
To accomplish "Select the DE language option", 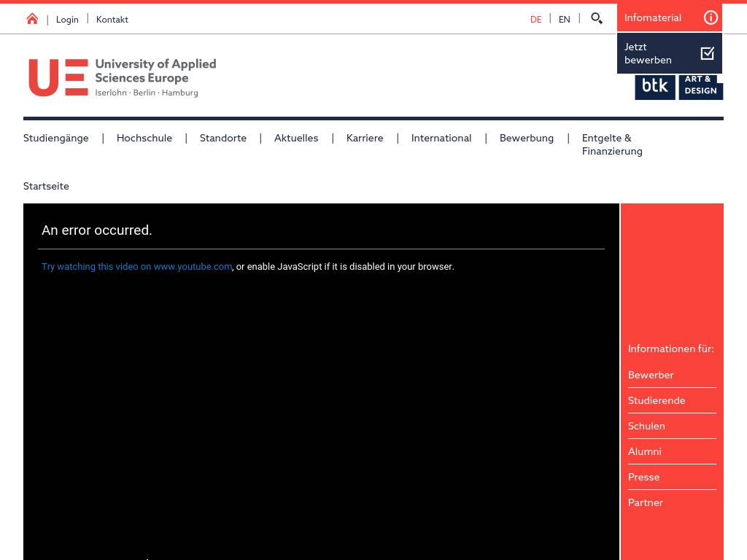I will (535, 20).
